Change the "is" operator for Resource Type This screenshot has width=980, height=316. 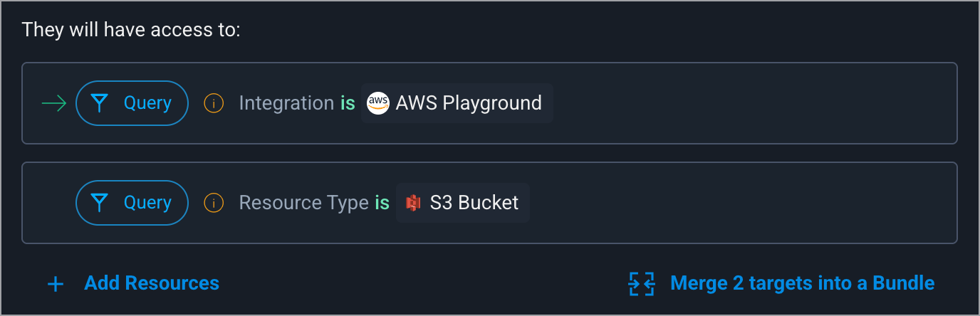point(382,203)
